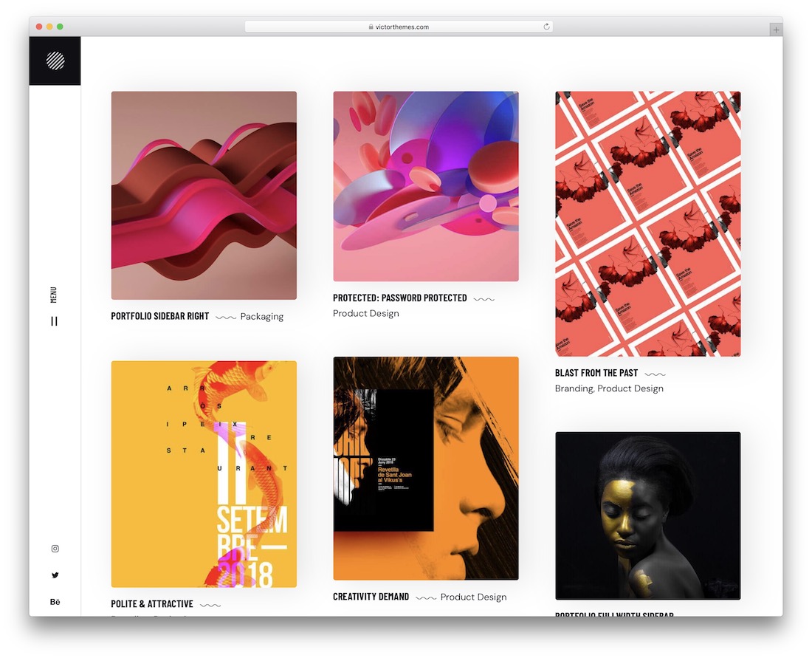This screenshot has height=658, width=812.
Task: Click the vertical MENU label
Action: [x=53, y=295]
